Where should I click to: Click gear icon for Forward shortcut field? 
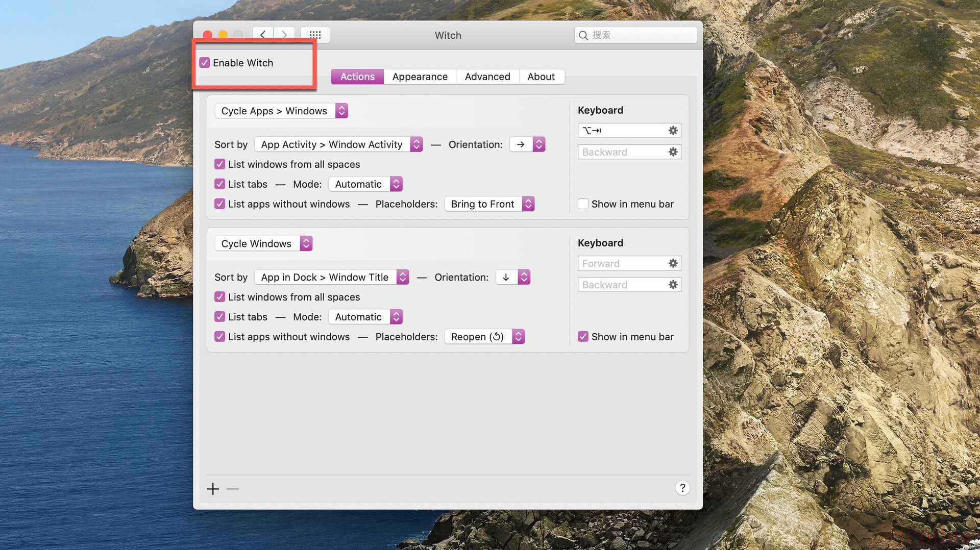coord(673,263)
